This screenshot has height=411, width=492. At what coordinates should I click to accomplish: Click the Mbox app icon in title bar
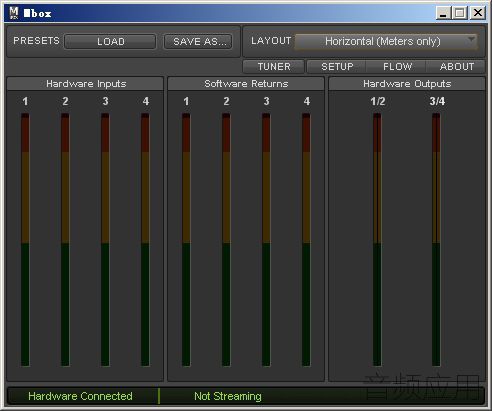[14, 13]
